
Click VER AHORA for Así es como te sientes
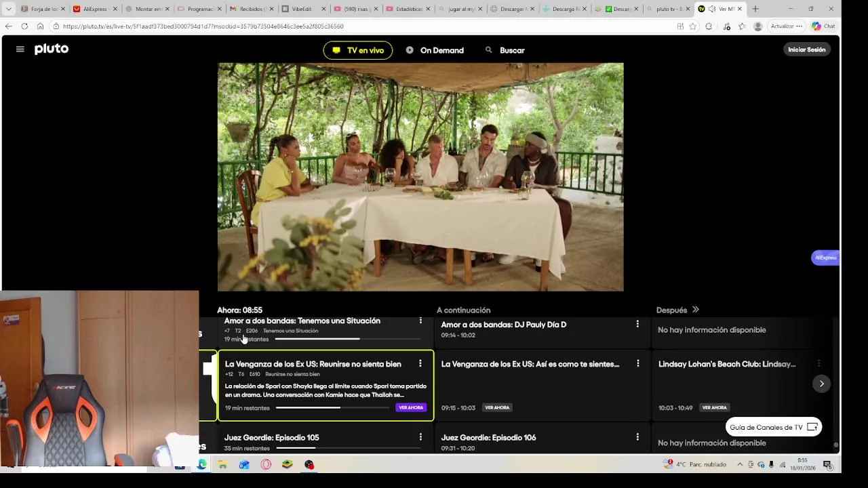point(497,407)
